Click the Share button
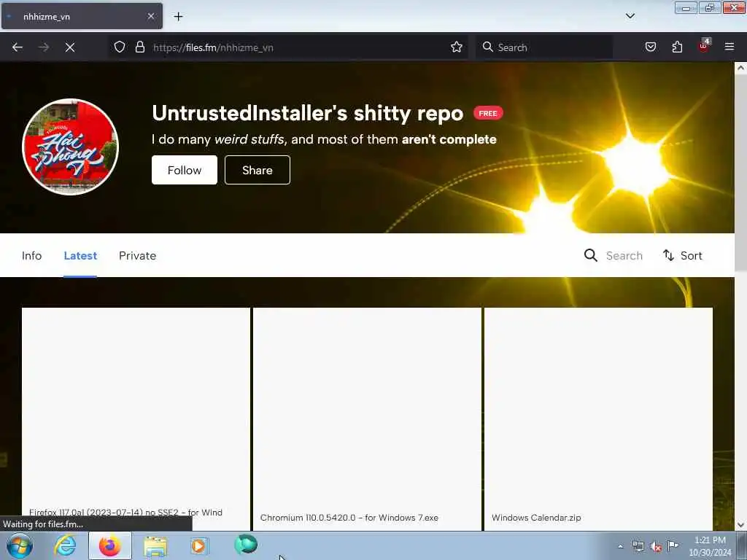This screenshot has height=560, width=747. pos(258,170)
